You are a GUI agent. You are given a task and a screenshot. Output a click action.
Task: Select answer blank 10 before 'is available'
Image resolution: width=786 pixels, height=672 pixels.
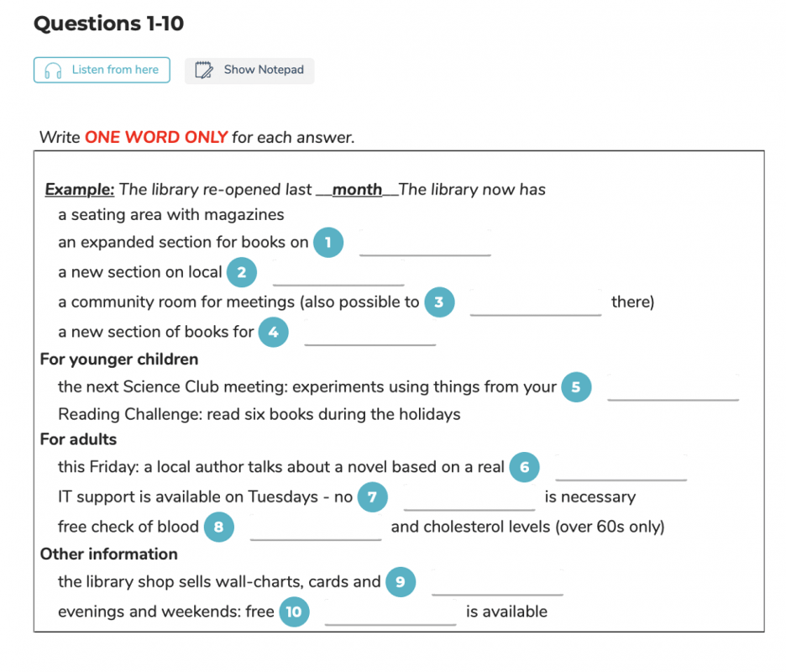(390, 612)
